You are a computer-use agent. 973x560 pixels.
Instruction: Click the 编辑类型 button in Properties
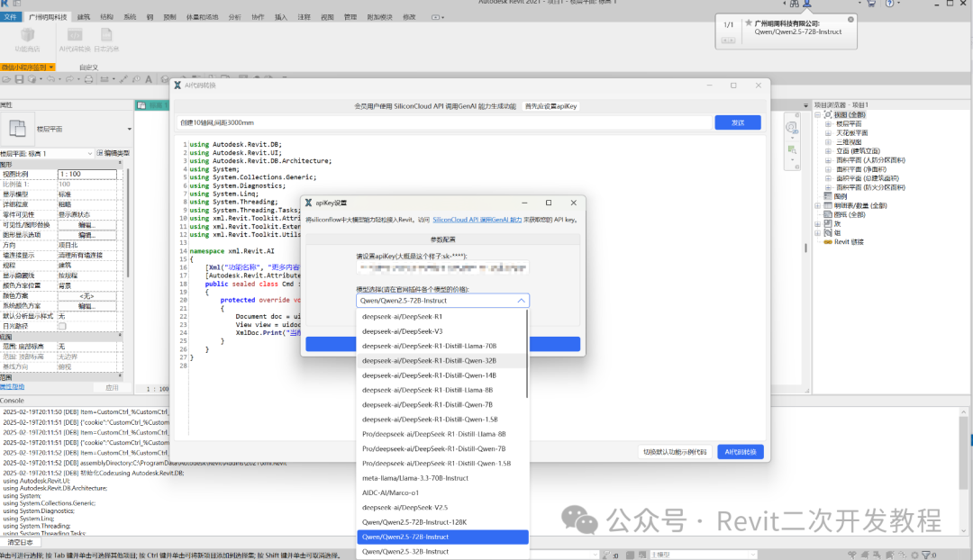113,153
